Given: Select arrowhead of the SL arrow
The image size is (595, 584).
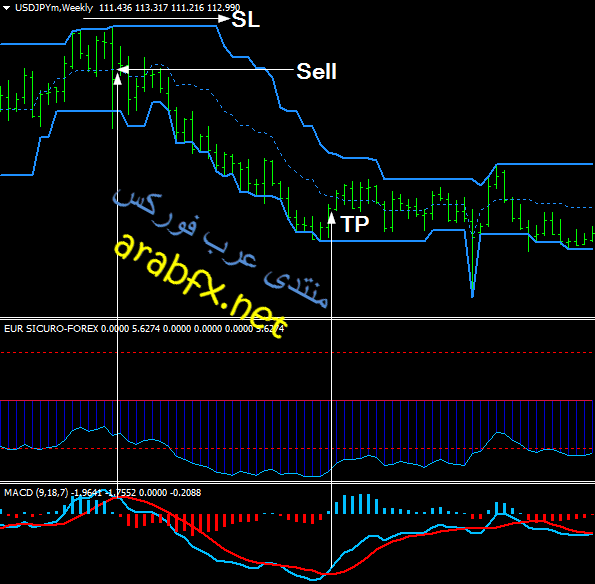Looking at the screenshot, I should click(224, 18).
